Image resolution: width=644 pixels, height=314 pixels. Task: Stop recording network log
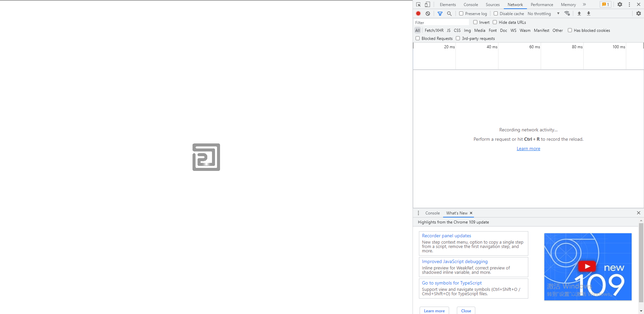pyautogui.click(x=418, y=13)
